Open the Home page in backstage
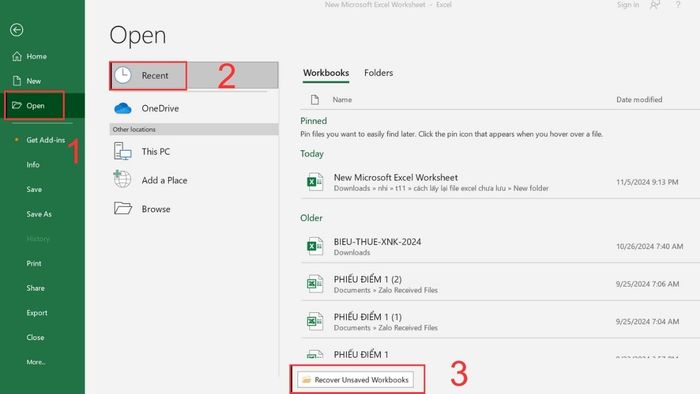 point(37,56)
